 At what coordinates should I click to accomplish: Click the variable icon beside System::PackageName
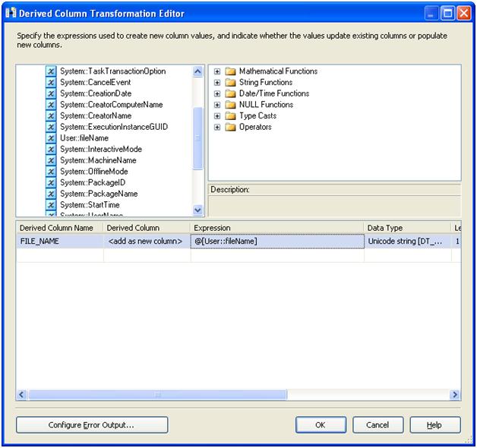point(51,194)
